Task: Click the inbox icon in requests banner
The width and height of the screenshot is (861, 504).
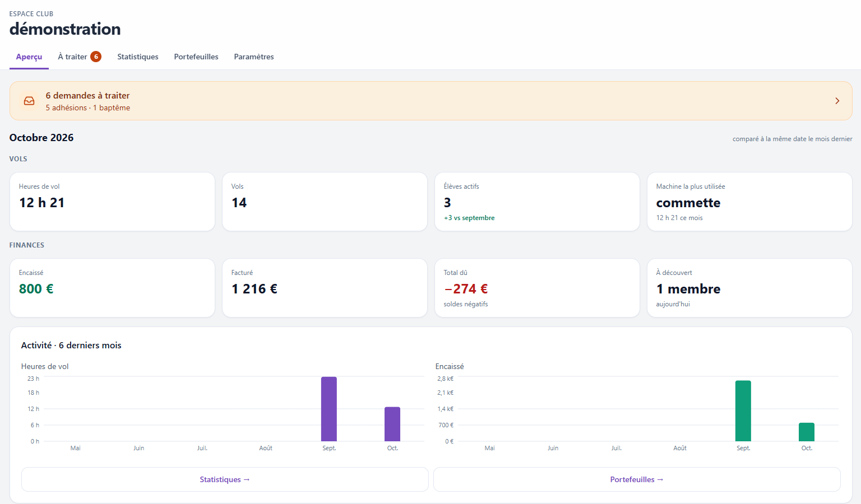Action: coord(29,101)
